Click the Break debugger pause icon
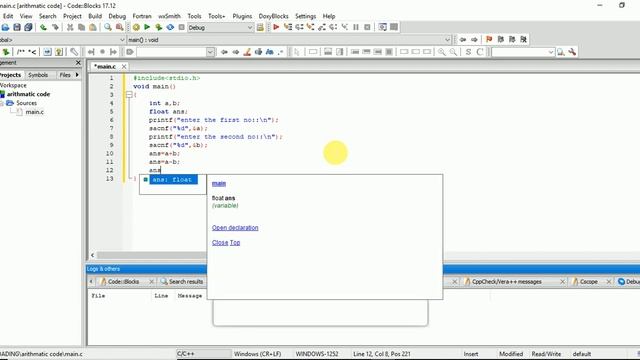 pyautogui.click(x=356, y=27)
